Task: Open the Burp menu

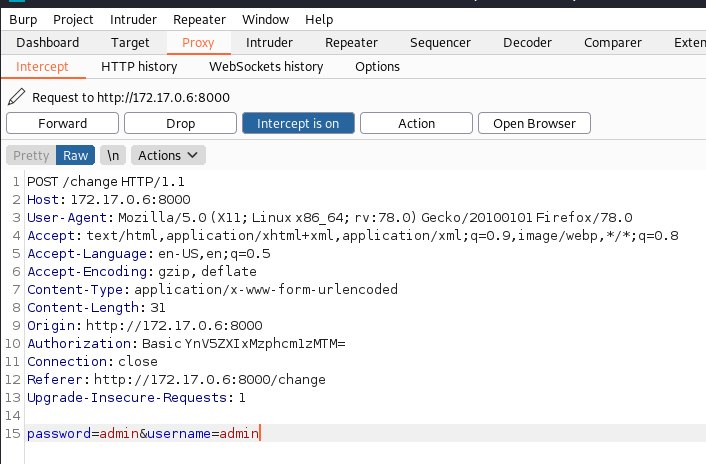Action: tap(23, 19)
